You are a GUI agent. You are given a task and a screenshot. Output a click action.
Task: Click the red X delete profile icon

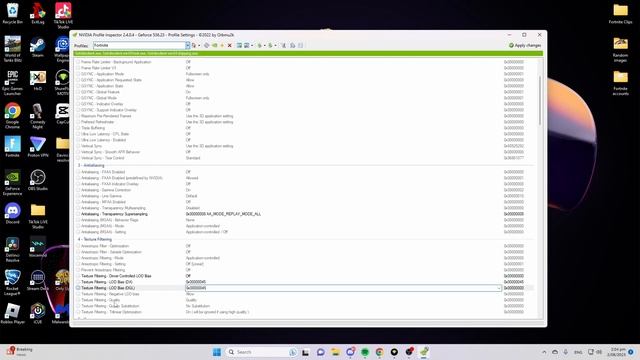point(229,45)
